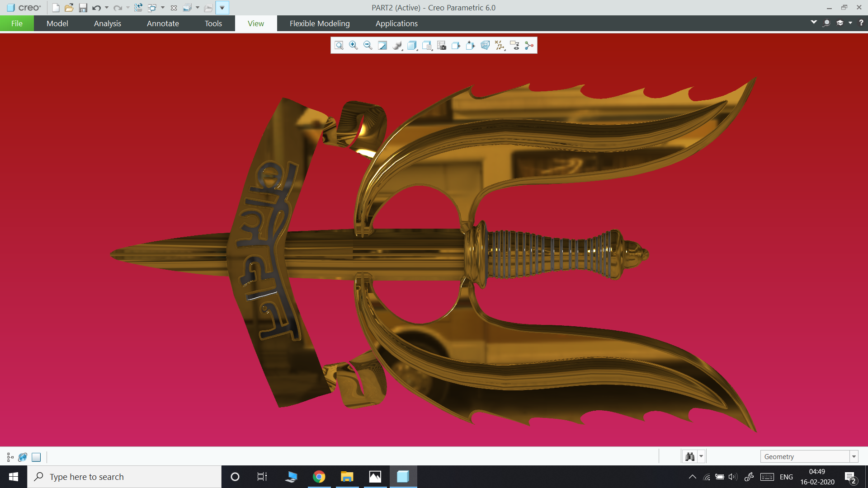Click the Close window X icon in toolbar

pos(174,8)
